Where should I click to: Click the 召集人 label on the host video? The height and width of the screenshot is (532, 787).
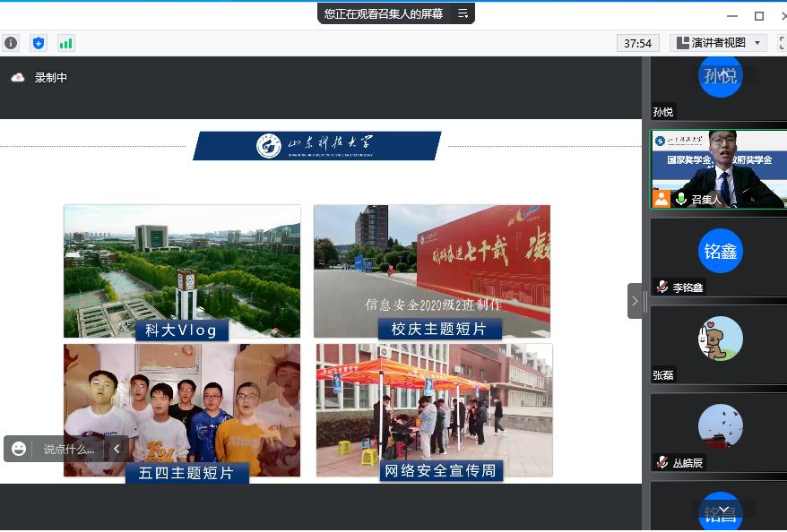[x=706, y=200]
